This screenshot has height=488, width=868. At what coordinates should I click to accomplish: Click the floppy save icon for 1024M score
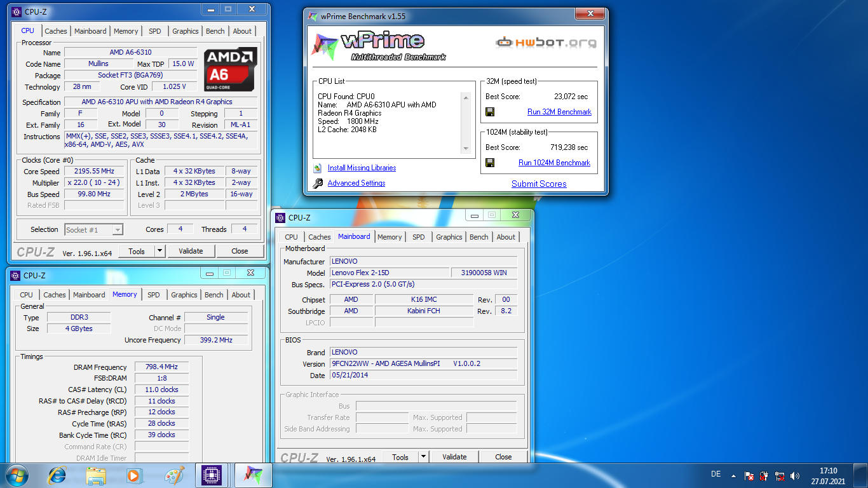point(490,163)
